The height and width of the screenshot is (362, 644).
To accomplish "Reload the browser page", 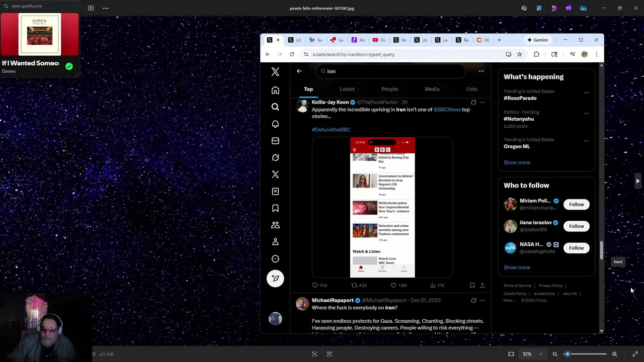I will 292,54.
